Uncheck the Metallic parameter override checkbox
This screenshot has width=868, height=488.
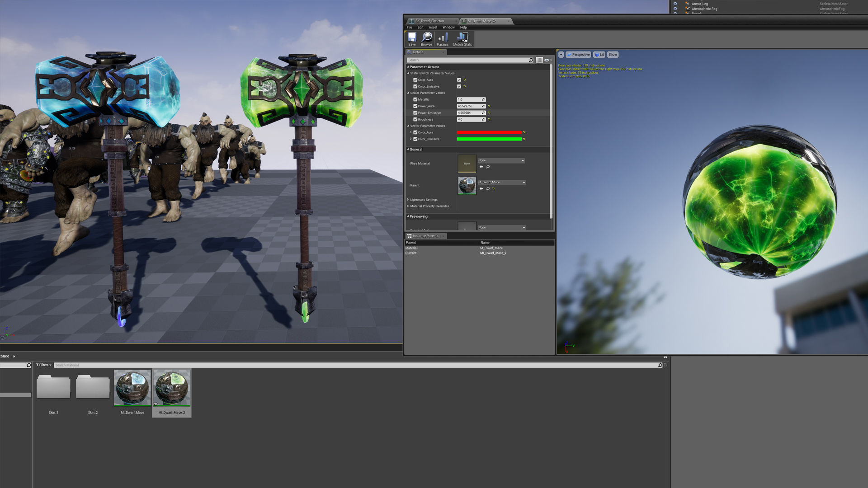(x=415, y=99)
